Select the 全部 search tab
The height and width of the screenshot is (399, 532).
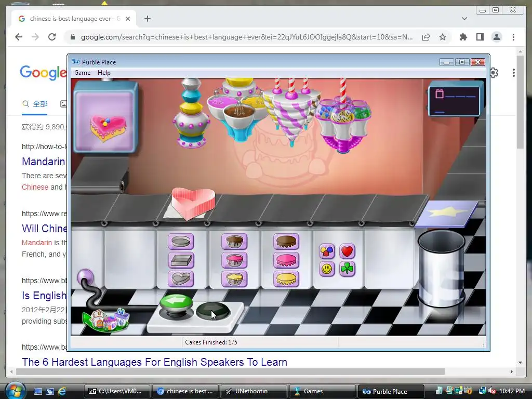click(35, 104)
